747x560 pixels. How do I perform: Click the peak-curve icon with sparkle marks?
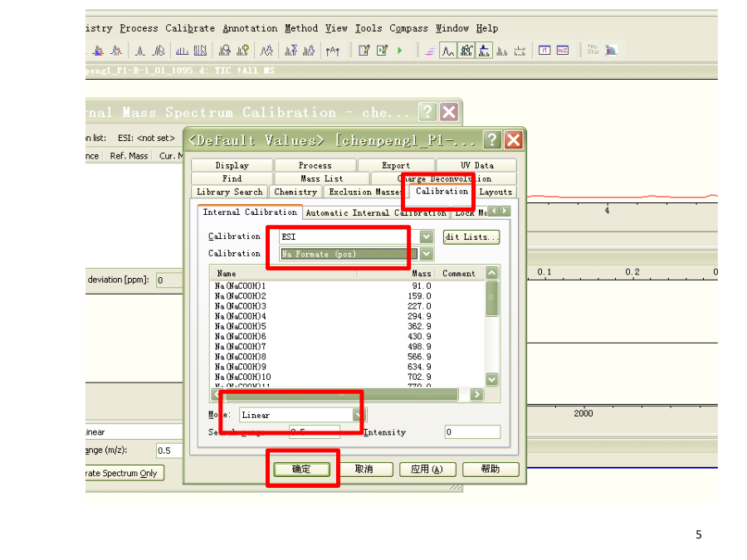(x=266, y=51)
